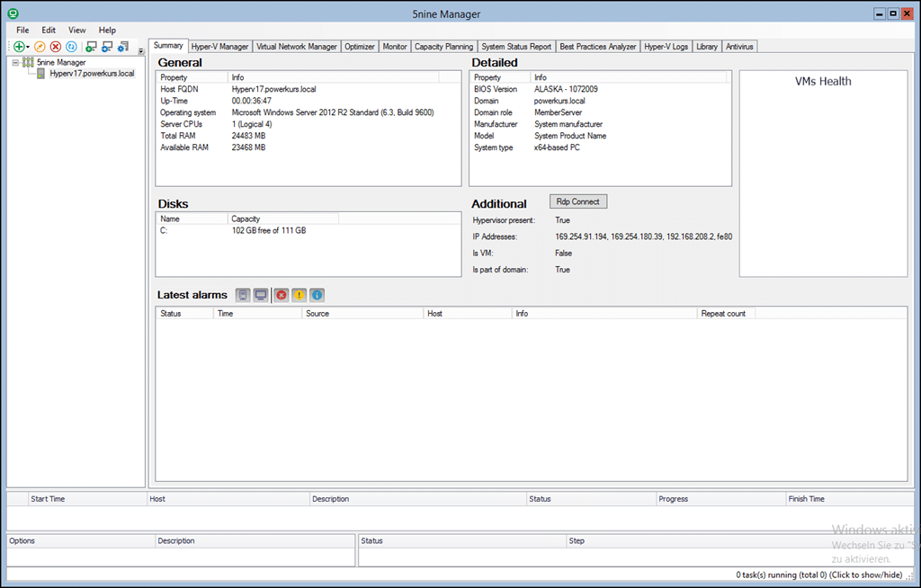
Task: Select the Hyperv17.powerkurs.local host
Action: click(93, 74)
